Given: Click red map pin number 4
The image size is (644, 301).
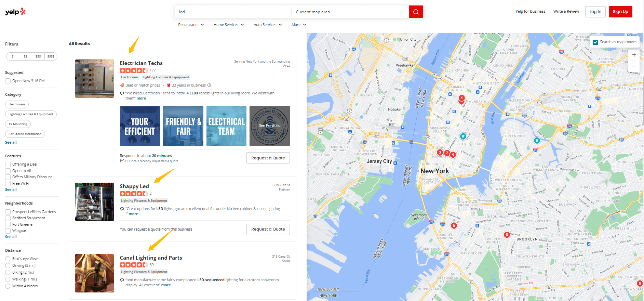Looking at the screenshot, I should tap(453, 155).
